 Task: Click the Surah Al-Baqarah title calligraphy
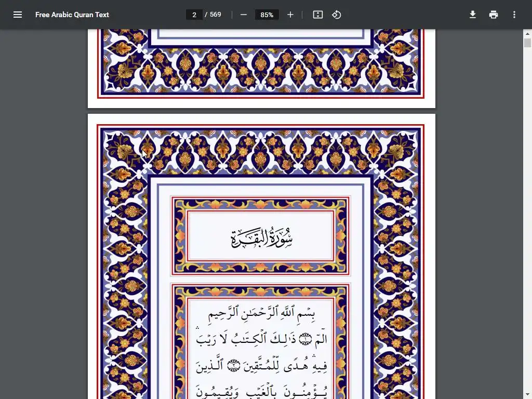point(262,237)
